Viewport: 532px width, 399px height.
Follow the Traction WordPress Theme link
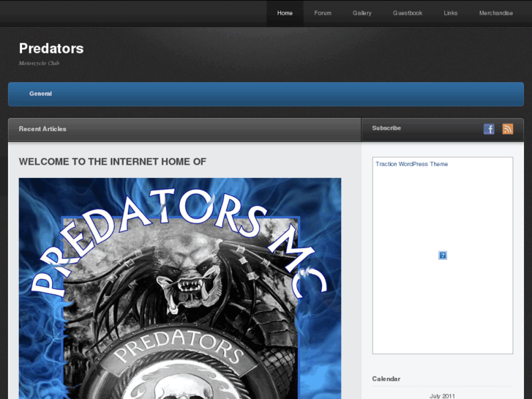pyautogui.click(x=411, y=164)
